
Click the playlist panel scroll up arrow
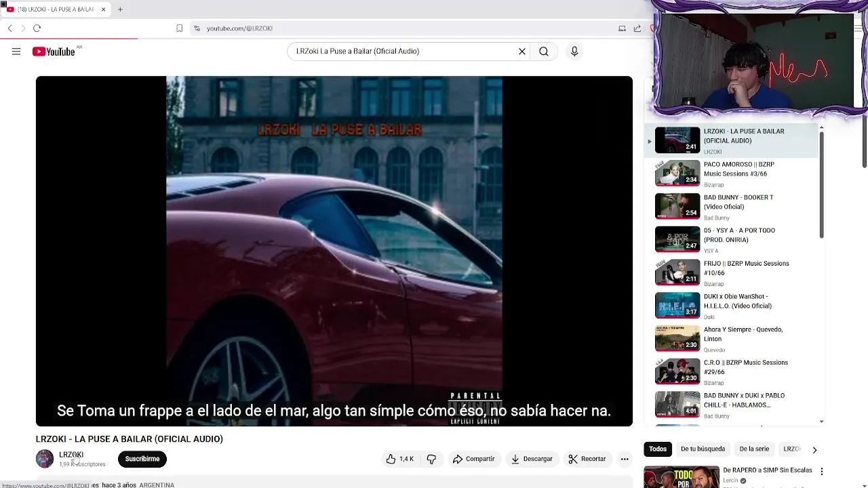pyautogui.click(x=821, y=127)
